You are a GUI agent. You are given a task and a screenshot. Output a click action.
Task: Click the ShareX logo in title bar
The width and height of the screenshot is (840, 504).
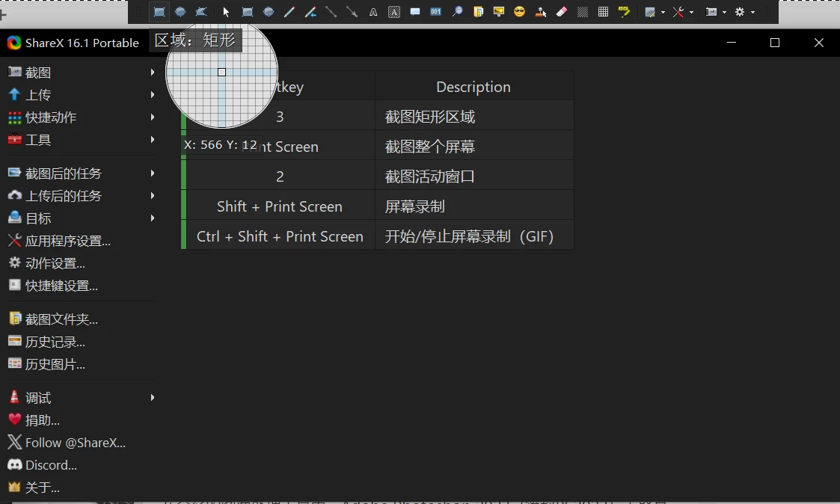click(14, 43)
